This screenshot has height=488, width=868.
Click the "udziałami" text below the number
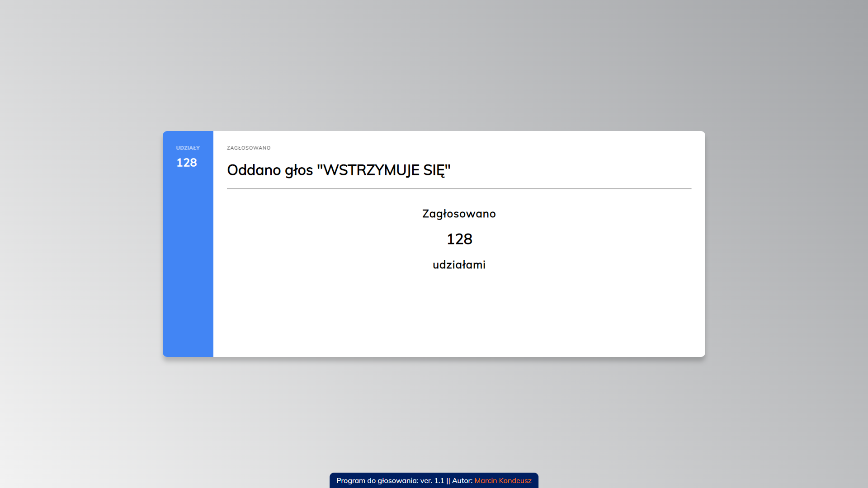pyautogui.click(x=459, y=265)
